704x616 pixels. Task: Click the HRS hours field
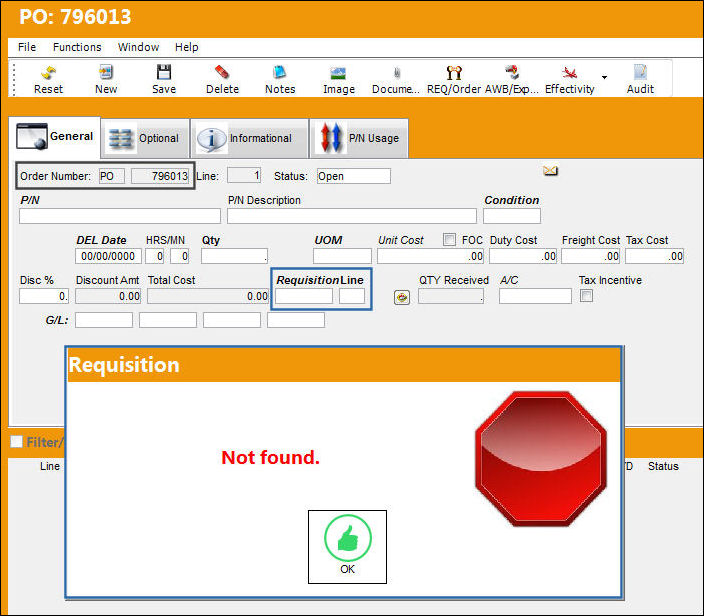click(x=154, y=256)
